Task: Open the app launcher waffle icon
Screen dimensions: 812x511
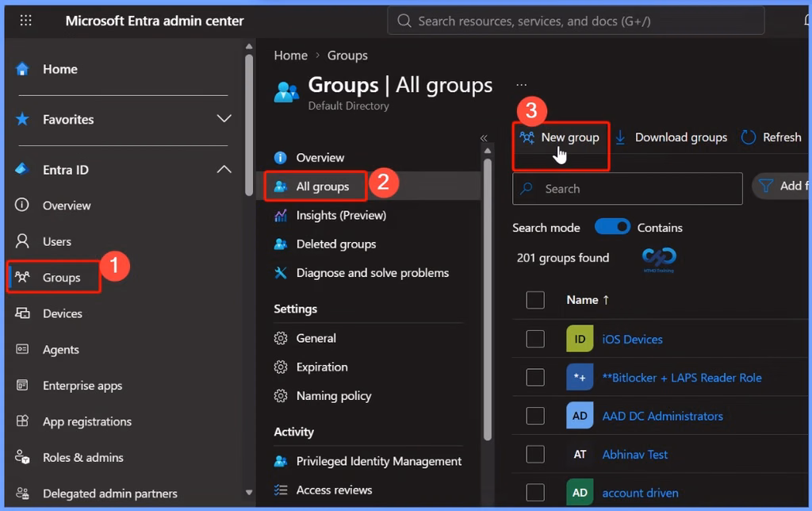Action: (25, 21)
